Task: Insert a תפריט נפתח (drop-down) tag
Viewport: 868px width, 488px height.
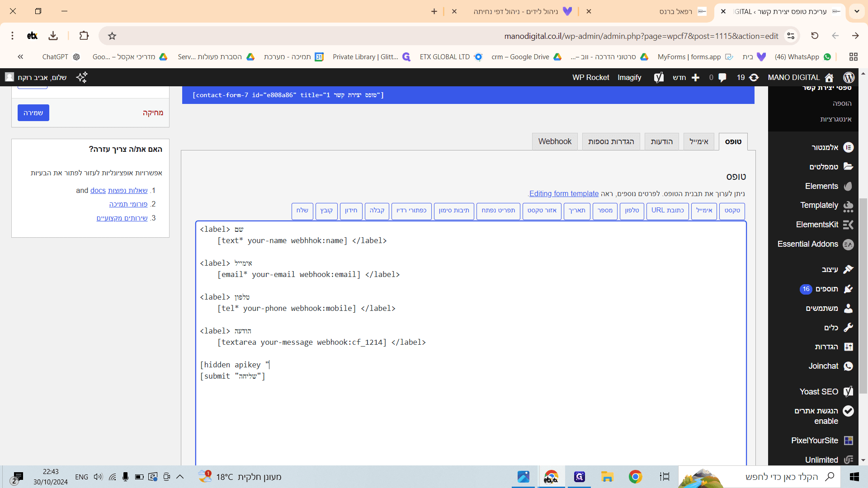Action: pos(498,211)
